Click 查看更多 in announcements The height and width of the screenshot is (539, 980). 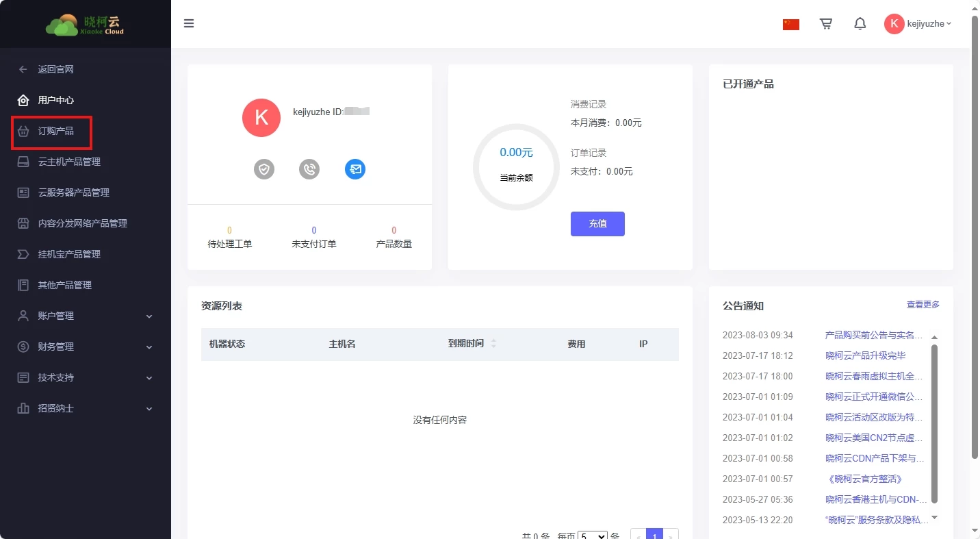[923, 305]
